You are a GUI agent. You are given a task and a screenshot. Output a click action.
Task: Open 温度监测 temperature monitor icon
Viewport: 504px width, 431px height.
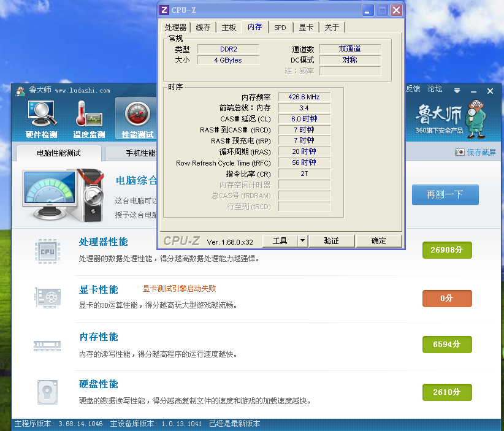tap(89, 119)
